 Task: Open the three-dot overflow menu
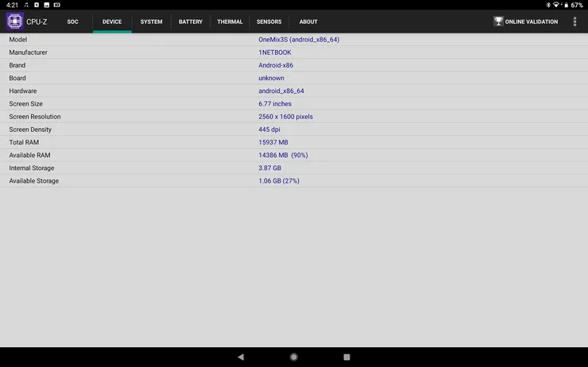click(x=574, y=21)
